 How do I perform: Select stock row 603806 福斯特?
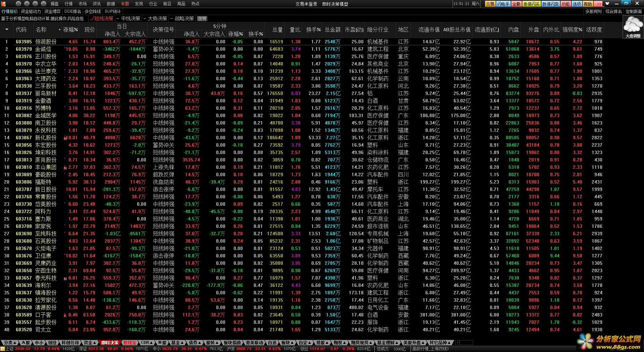click(x=302, y=182)
